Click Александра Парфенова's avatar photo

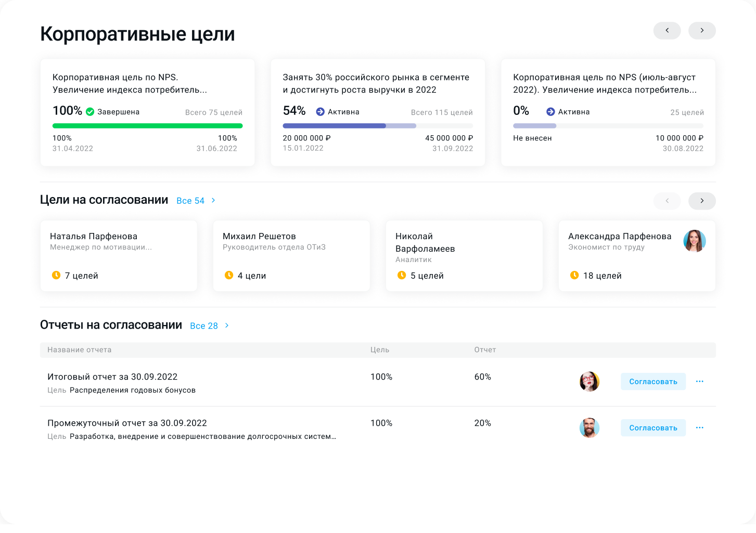click(695, 241)
